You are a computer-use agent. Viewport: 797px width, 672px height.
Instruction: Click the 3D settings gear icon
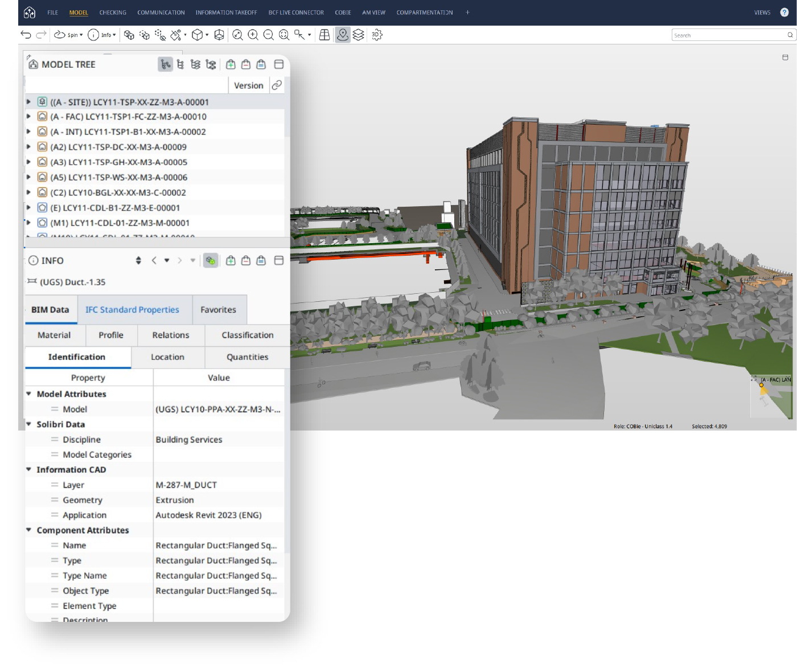tap(377, 35)
